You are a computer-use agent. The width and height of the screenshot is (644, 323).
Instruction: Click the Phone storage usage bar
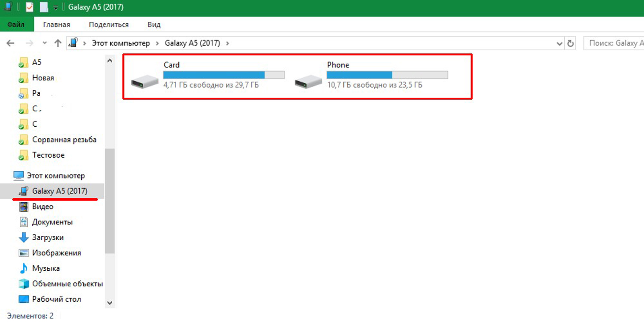click(387, 75)
